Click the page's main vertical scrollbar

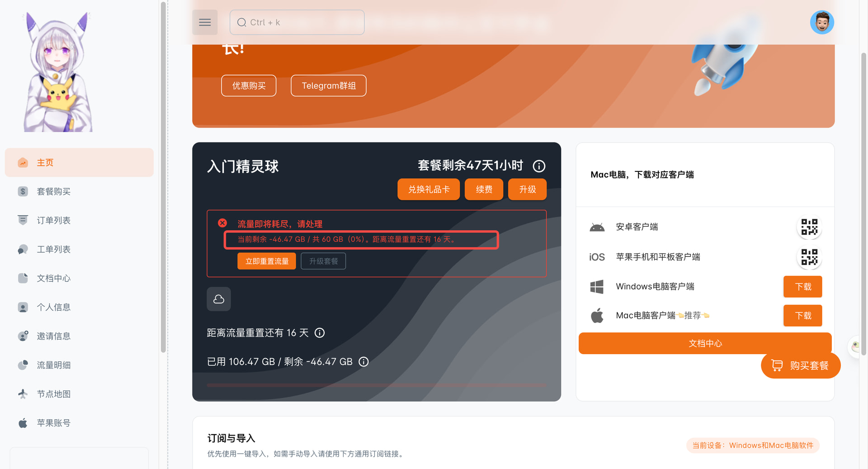[x=863, y=204]
